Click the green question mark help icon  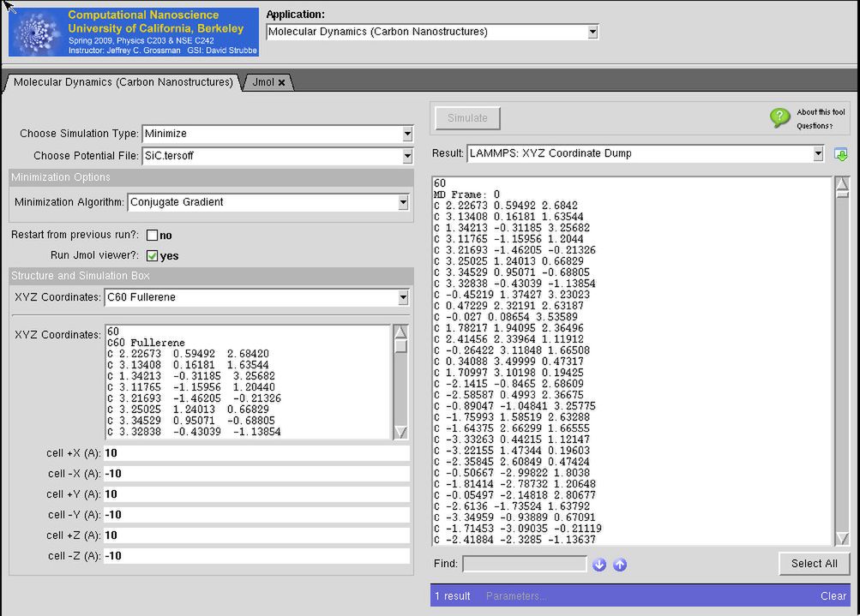coord(780,117)
